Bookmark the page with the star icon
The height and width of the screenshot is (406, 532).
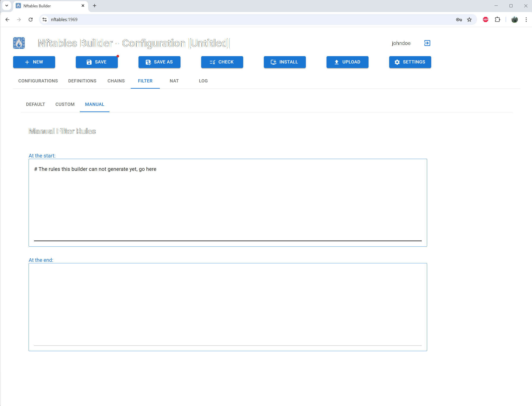[x=469, y=20]
